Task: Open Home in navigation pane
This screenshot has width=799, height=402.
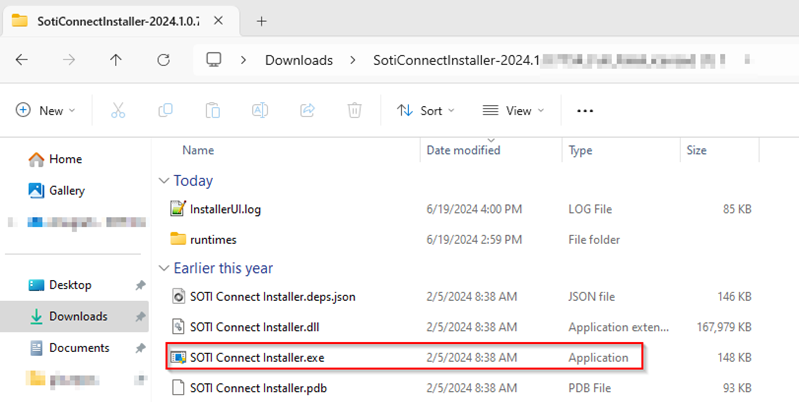Action: point(55,159)
